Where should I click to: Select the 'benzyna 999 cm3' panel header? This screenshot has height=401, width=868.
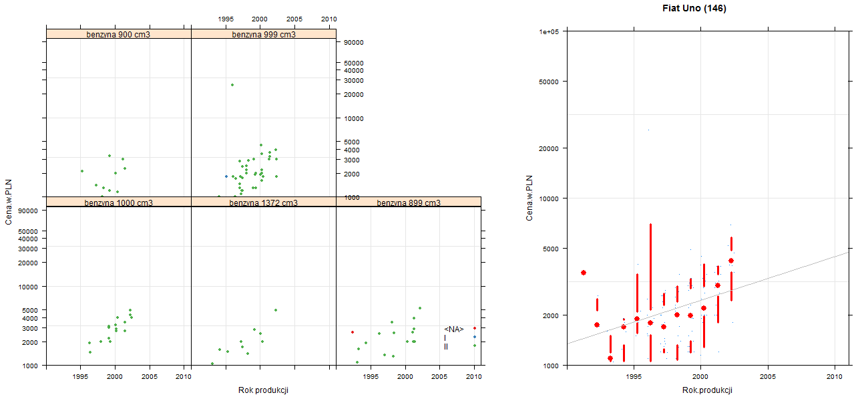(x=264, y=34)
